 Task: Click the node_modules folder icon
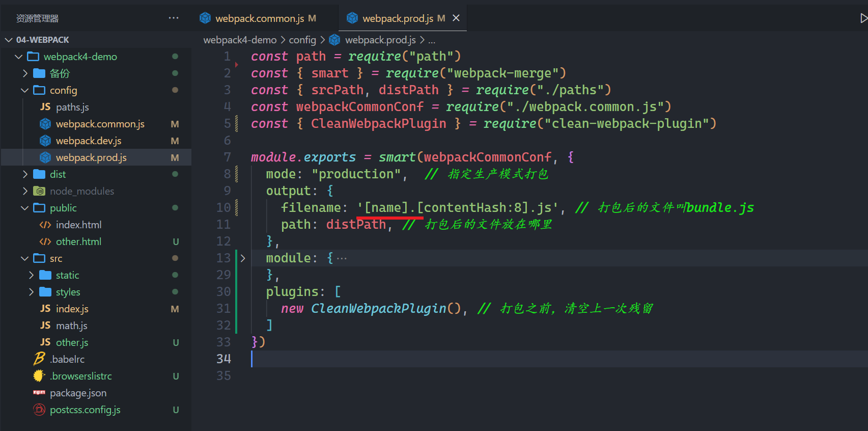[39, 191]
